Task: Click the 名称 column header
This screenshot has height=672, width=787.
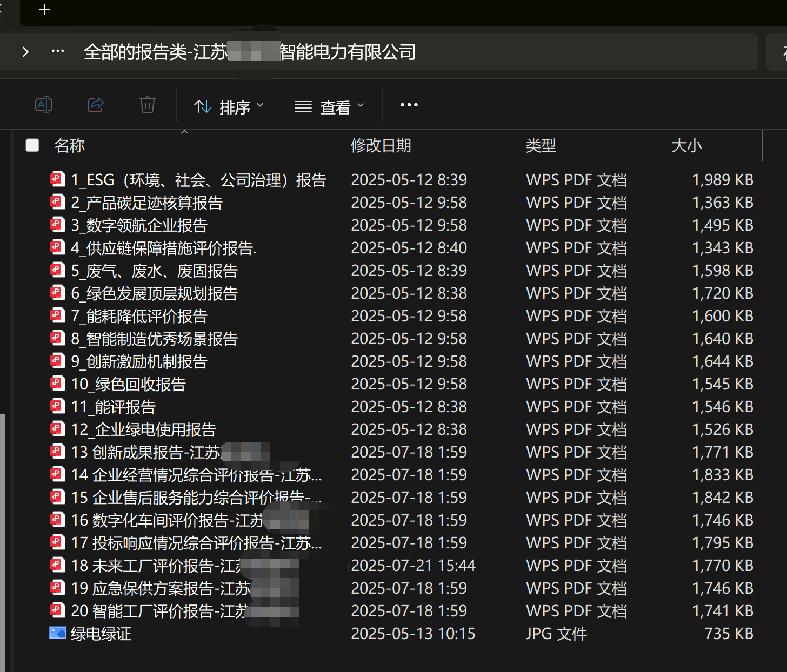Action: [70, 145]
